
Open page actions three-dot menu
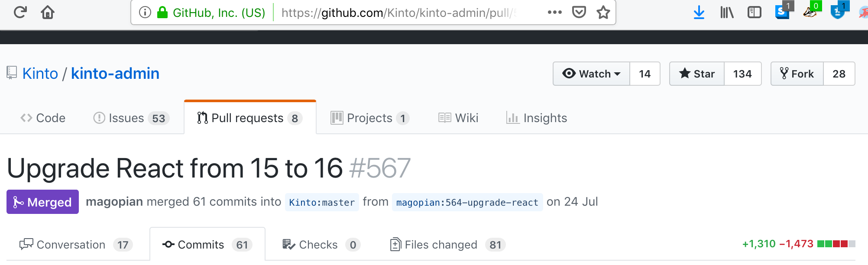[x=554, y=12]
